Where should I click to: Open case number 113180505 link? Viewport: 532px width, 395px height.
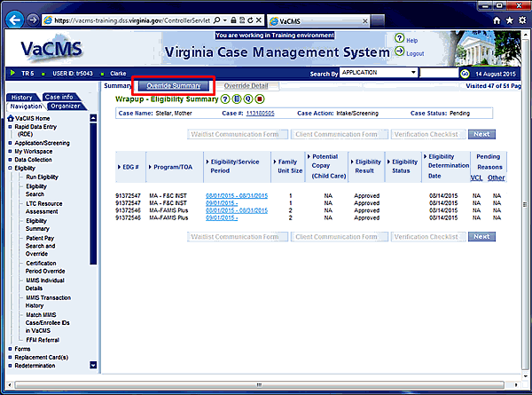[260, 114]
